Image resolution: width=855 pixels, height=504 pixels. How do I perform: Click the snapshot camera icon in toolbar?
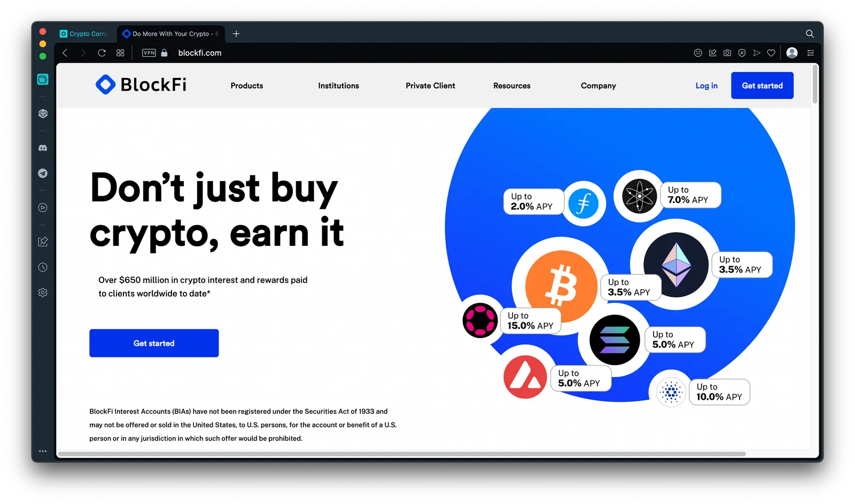(x=727, y=53)
